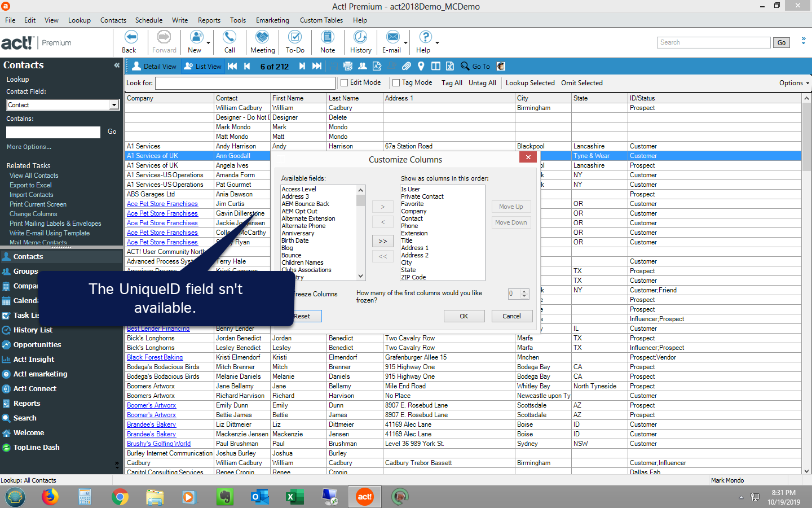This screenshot has height=508, width=812.
Task: Select AEM Bounce Back in Available fields
Action: (305, 204)
